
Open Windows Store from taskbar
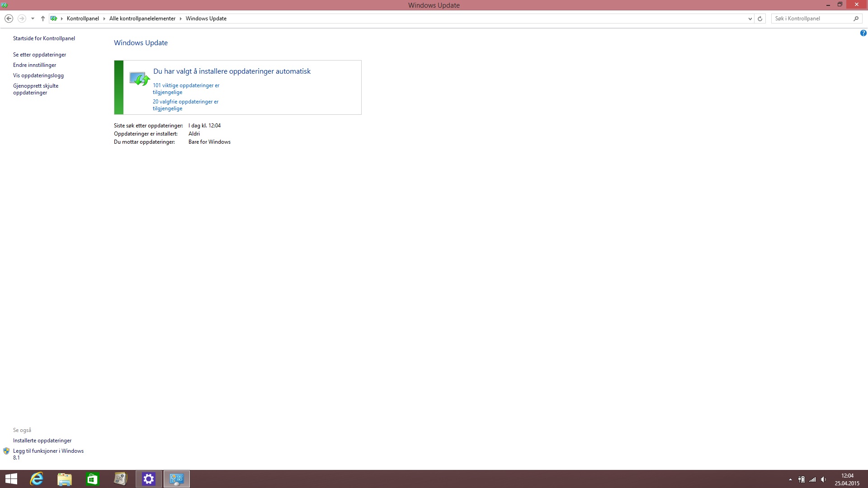pos(93,479)
